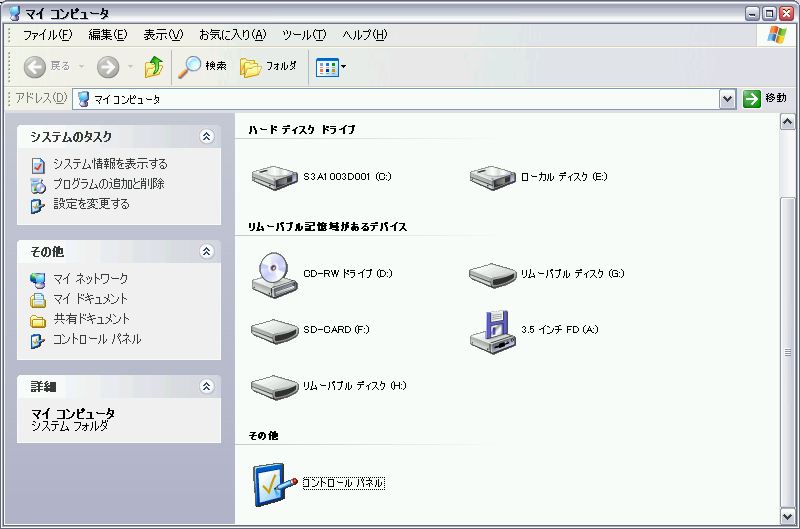Open the ツール(T) menu
The image size is (800, 529).
304,35
